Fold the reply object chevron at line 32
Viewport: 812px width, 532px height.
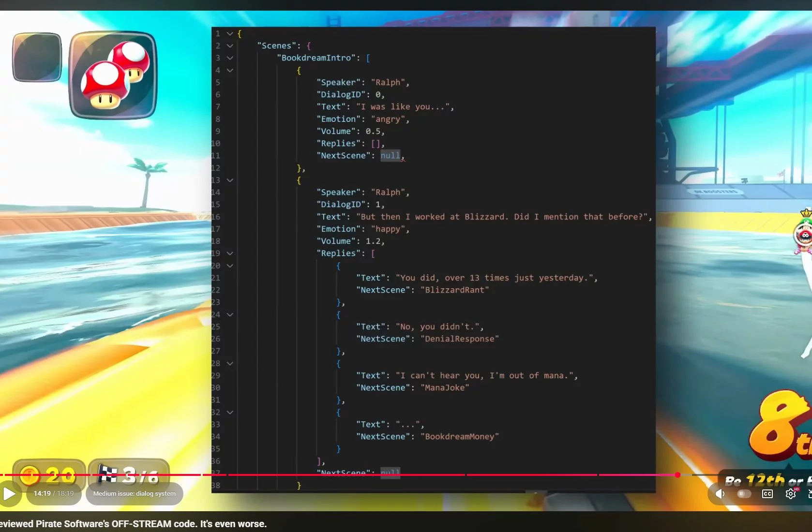(x=230, y=412)
